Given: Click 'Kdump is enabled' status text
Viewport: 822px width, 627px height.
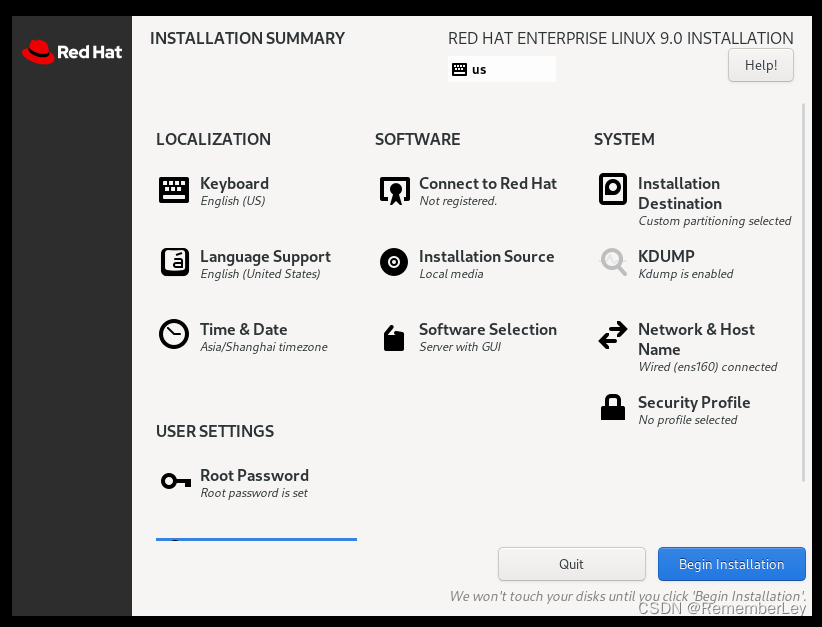Looking at the screenshot, I should [x=685, y=274].
